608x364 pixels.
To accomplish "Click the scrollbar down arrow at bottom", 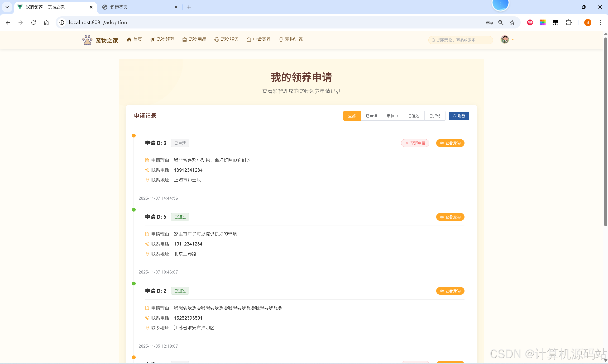I will pyautogui.click(x=605, y=361).
